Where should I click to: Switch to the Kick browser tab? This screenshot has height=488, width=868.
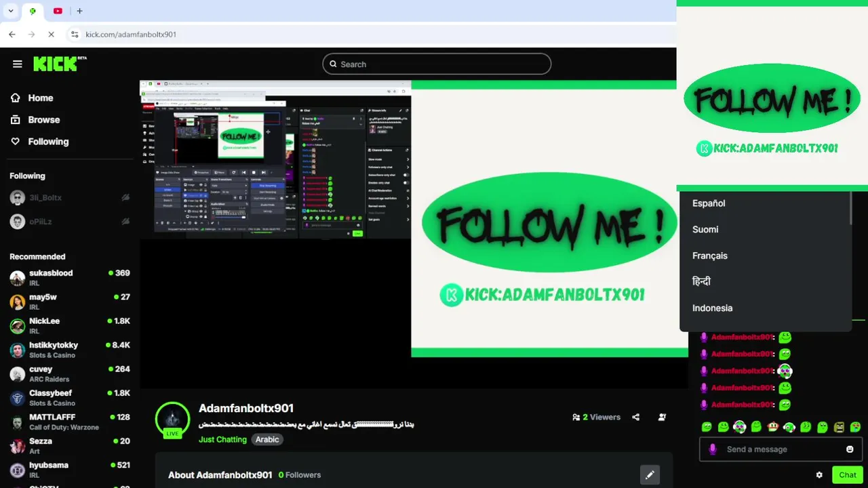[x=32, y=11]
